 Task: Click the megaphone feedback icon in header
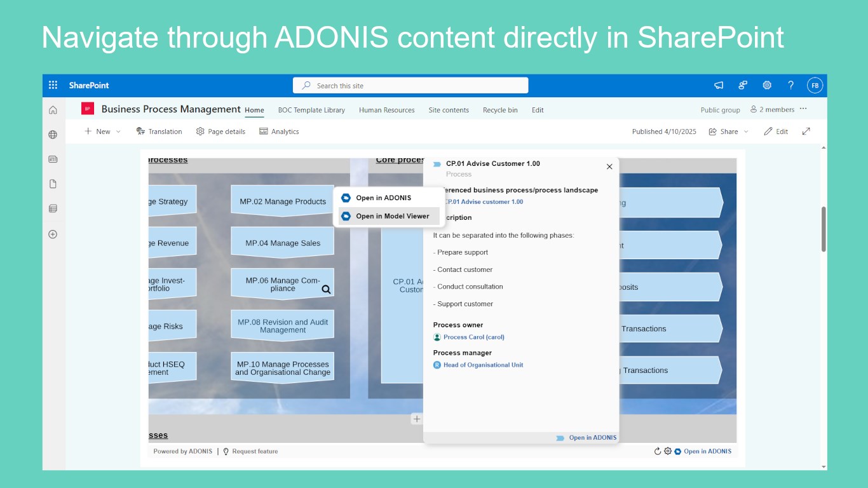719,85
